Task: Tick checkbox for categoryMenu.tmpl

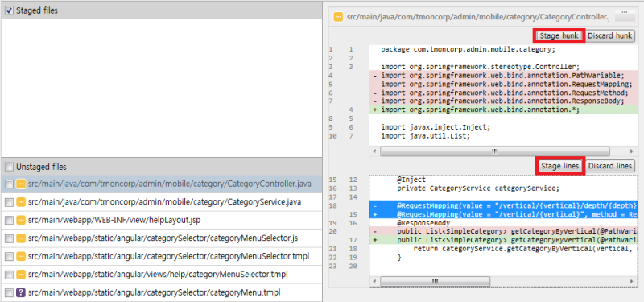Action: click(9, 292)
